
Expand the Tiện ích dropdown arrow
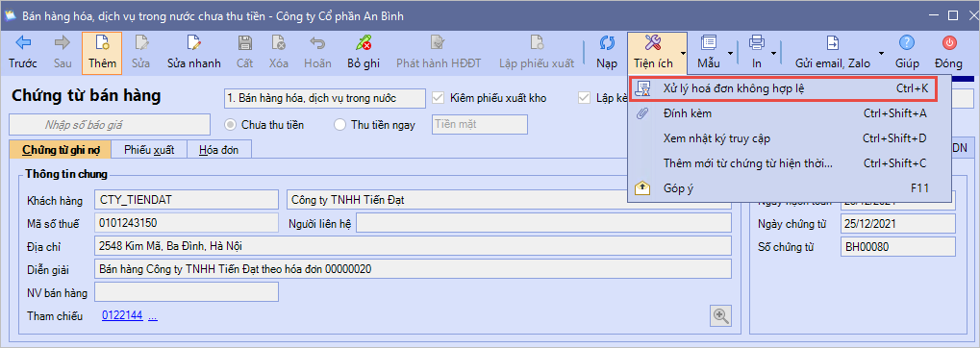click(x=683, y=53)
